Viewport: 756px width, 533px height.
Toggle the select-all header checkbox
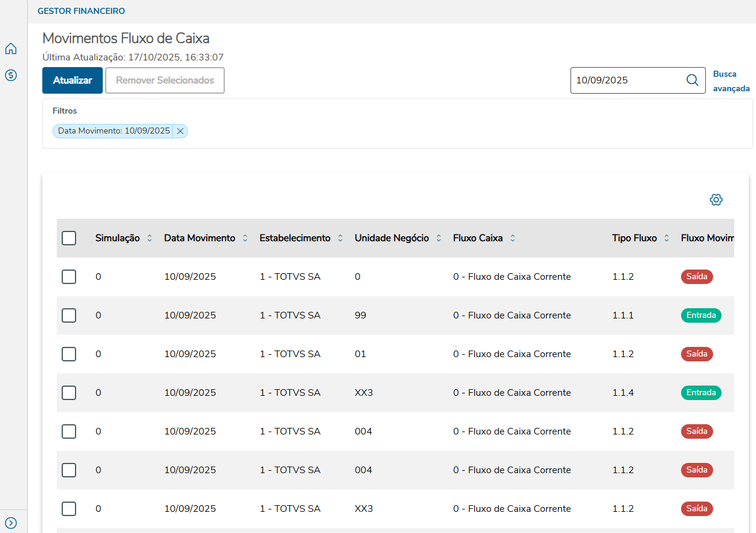point(69,238)
